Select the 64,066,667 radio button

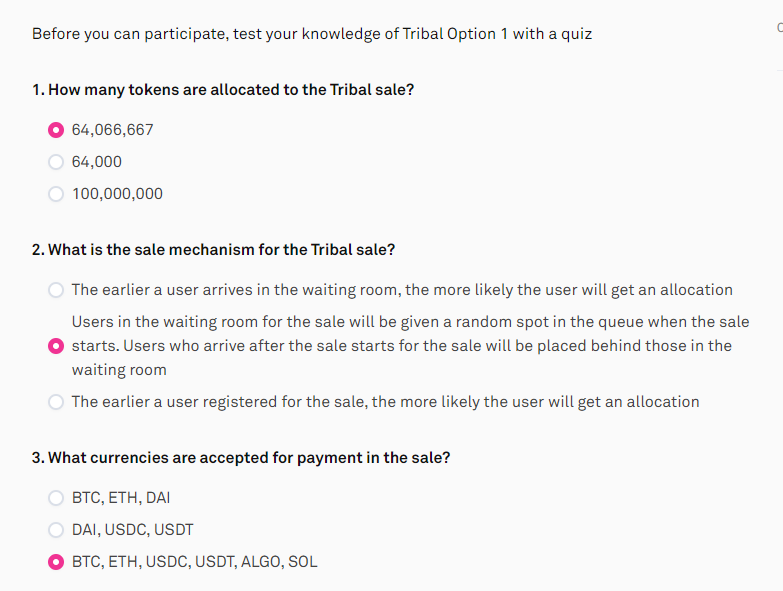(56, 130)
